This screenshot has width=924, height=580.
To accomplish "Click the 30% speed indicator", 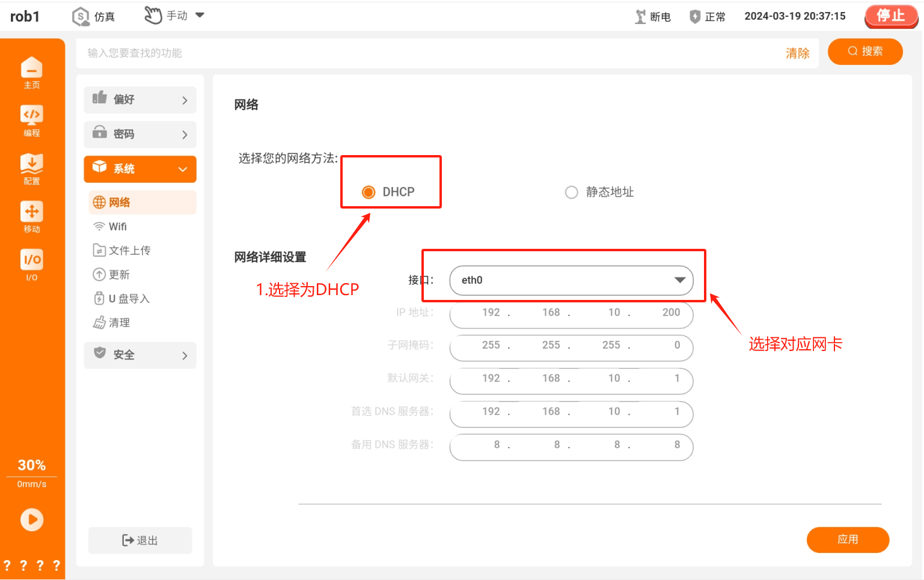I will [32, 465].
